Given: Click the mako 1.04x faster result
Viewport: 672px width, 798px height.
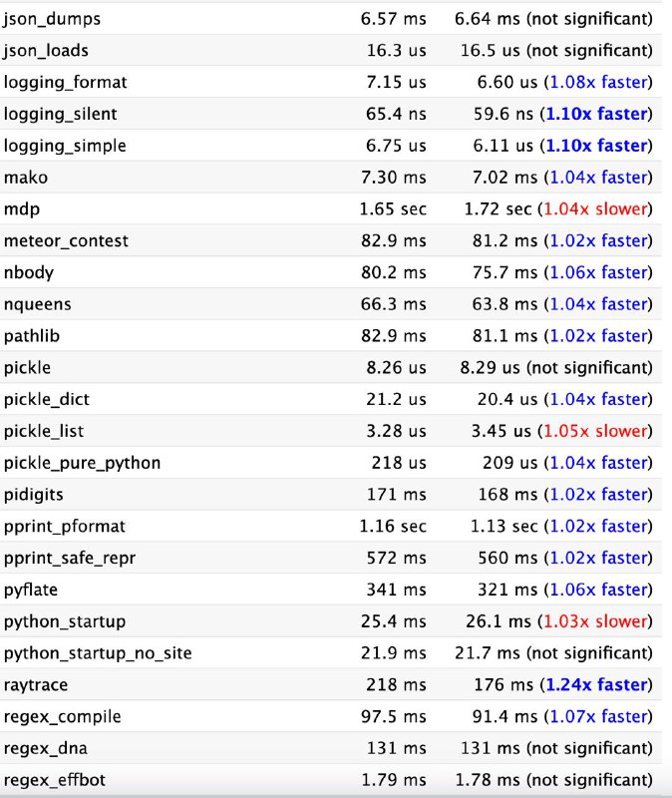Looking at the screenshot, I should [598, 178].
